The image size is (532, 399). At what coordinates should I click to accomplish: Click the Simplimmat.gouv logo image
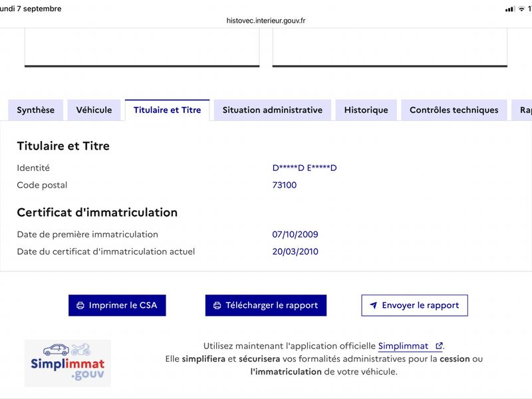pyautogui.click(x=68, y=363)
